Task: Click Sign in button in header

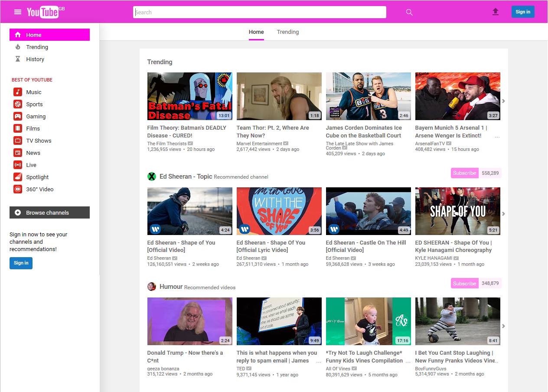Action: click(523, 12)
